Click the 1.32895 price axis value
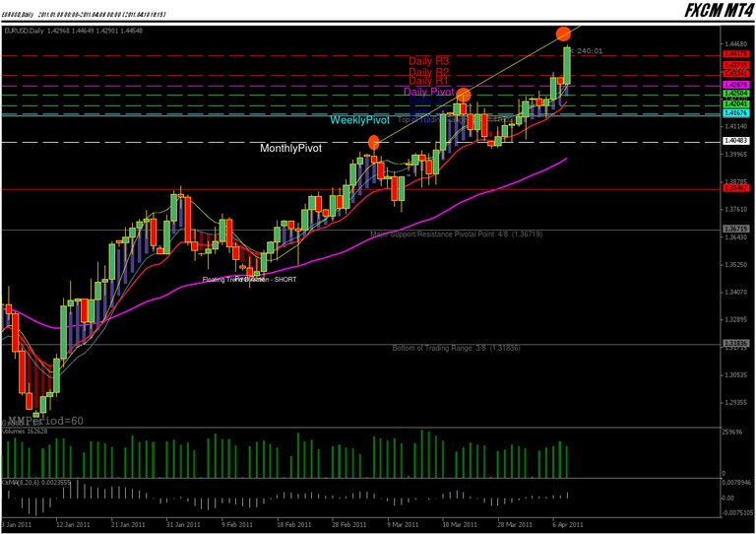This screenshot has height=534, width=756. pos(735,320)
